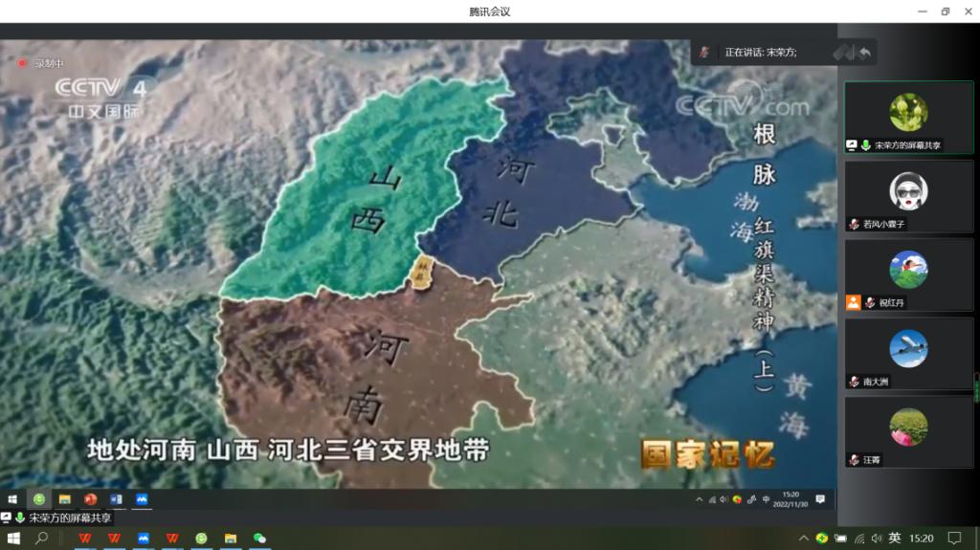Select 宋荣方's screen share participant tile
The image size is (980, 550).
click(x=908, y=117)
